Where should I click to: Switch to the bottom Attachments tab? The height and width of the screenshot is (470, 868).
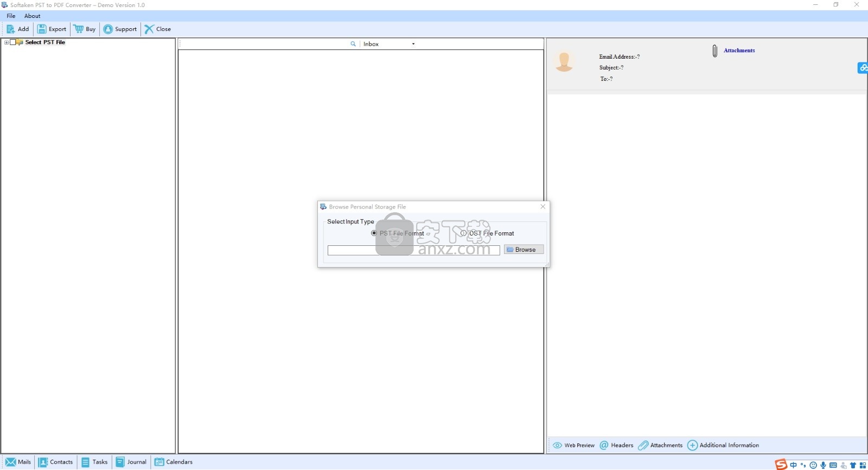(x=660, y=446)
